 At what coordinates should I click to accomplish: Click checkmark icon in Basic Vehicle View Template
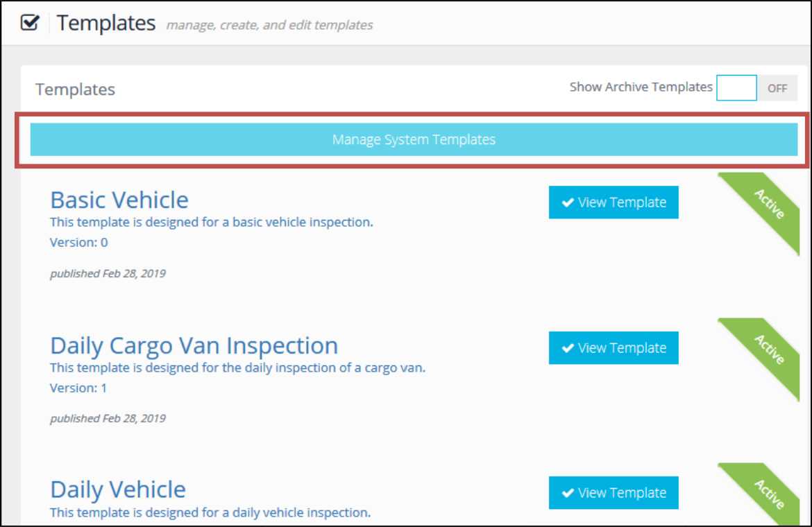pos(568,202)
